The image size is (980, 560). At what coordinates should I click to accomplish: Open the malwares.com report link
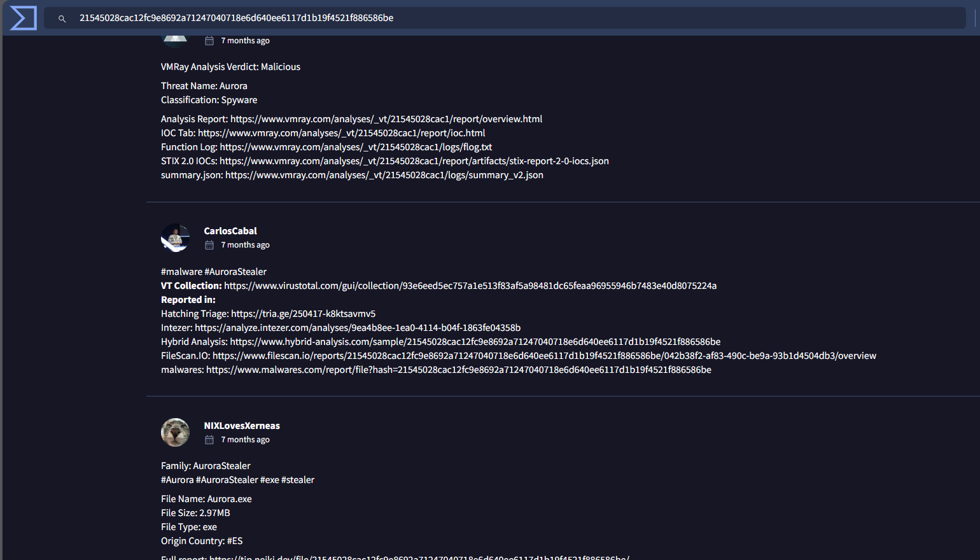pyautogui.click(x=459, y=370)
